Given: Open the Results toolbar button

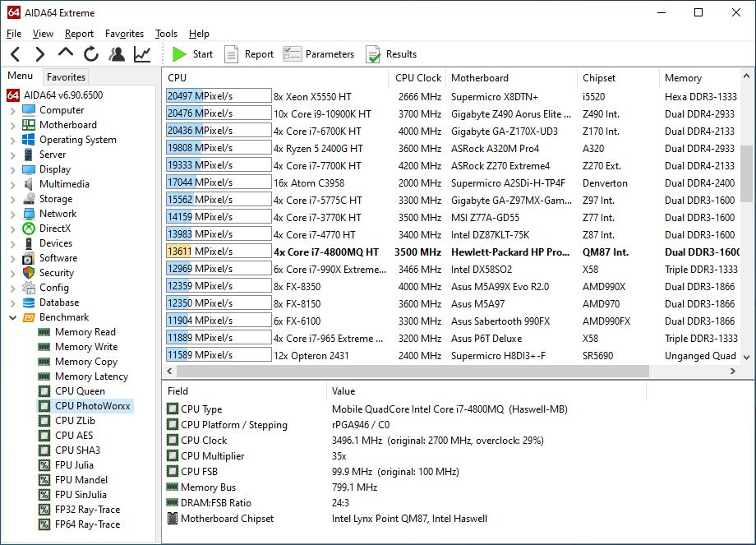Looking at the screenshot, I should (x=391, y=54).
